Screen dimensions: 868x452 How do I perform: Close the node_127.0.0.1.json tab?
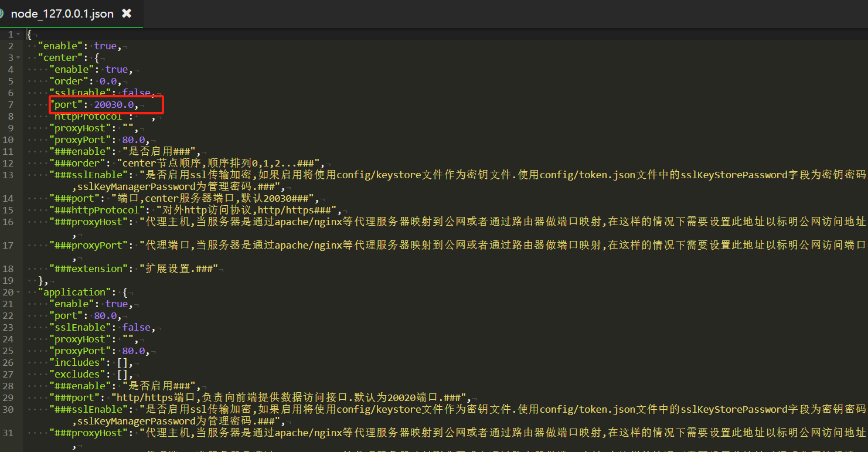[127, 13]
